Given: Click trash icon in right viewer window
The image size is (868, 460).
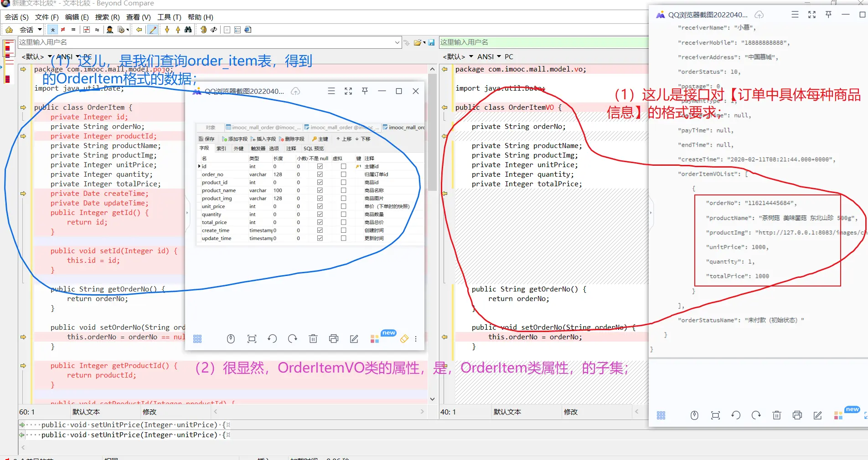Looking at the screenshot, I should click(x=777, y=415).
